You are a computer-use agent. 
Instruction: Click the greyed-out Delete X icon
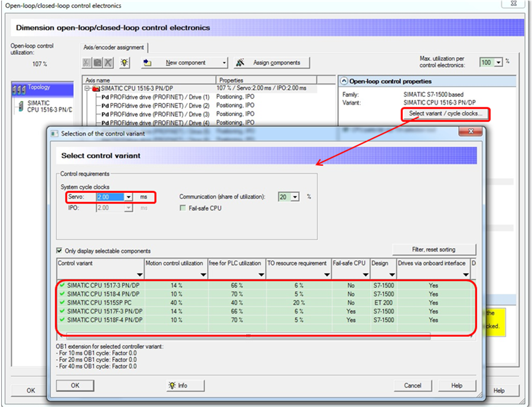pos(108,63)
